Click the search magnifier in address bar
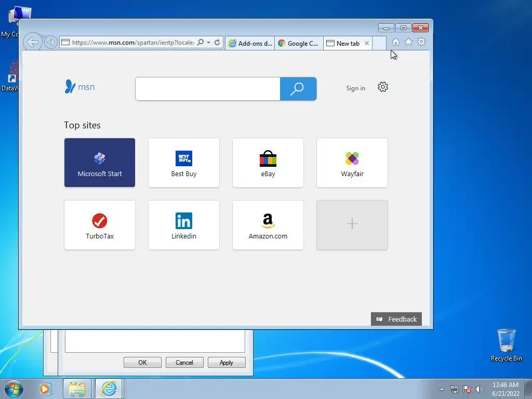The image size is (532, 399). coord(201,43)
